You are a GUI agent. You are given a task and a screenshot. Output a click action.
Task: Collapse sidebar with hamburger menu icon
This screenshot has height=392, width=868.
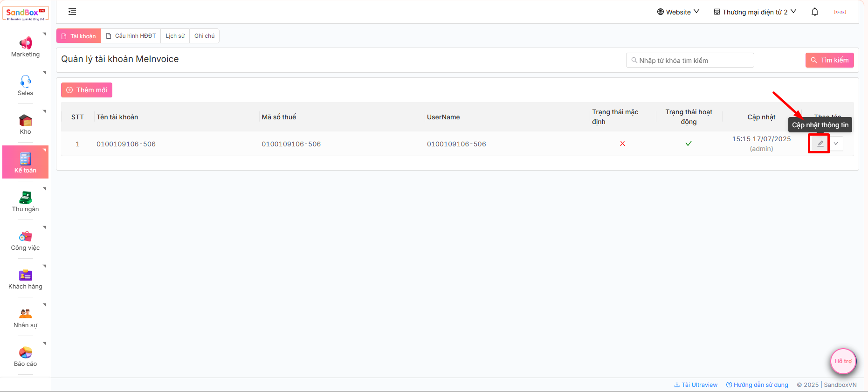(x=72, y=12)
